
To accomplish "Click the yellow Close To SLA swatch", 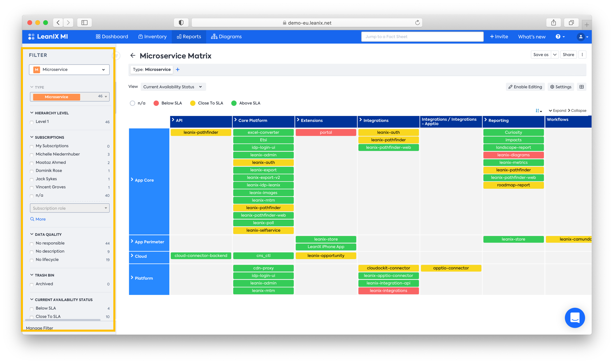I will pos(193,103).
